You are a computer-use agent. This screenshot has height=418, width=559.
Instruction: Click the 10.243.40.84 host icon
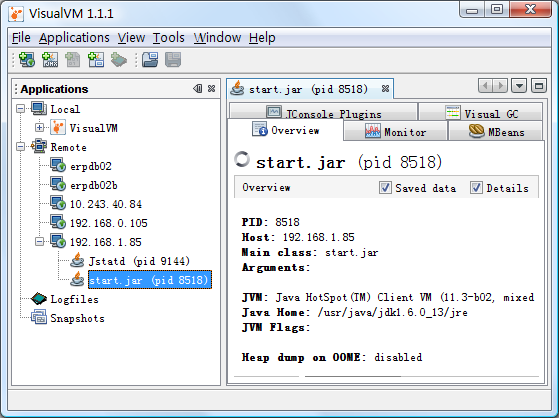click(58, 203)
